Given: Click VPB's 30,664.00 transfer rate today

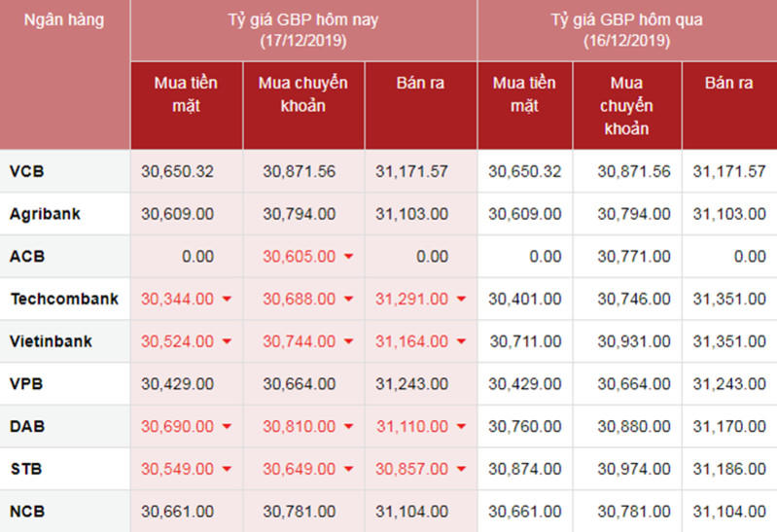Looking at the screenshot, I should (x=299, y=384).
